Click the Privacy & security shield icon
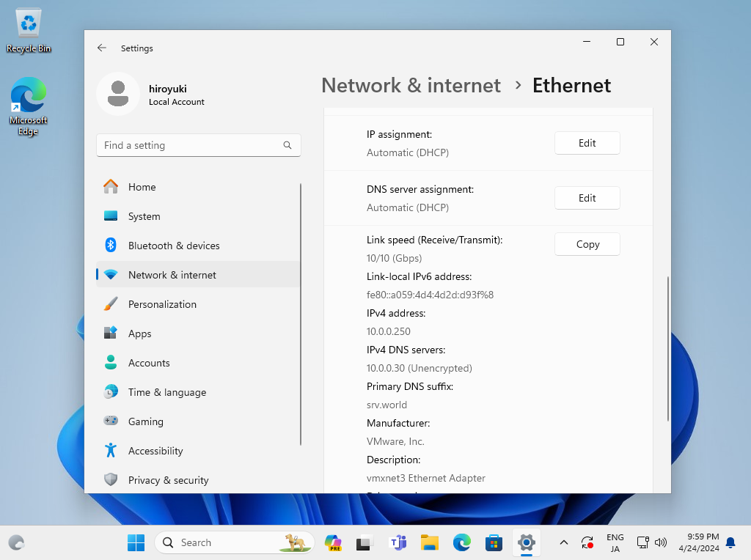 (x=111, y=480)
